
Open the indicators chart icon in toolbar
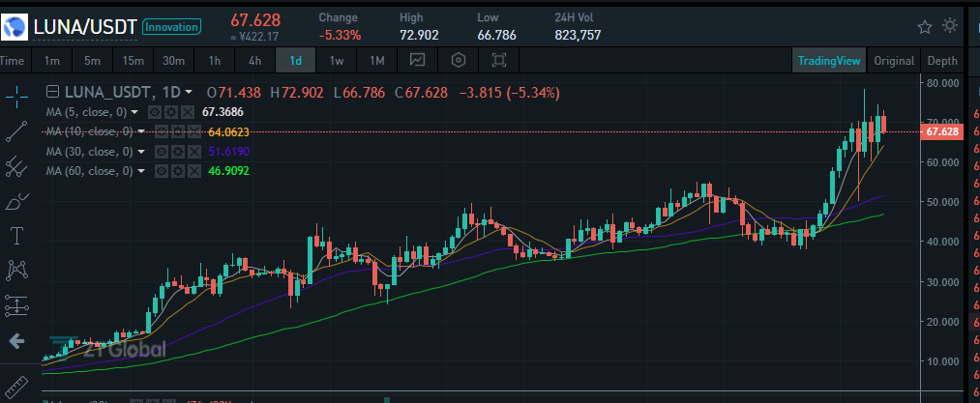tap(418, 61)
